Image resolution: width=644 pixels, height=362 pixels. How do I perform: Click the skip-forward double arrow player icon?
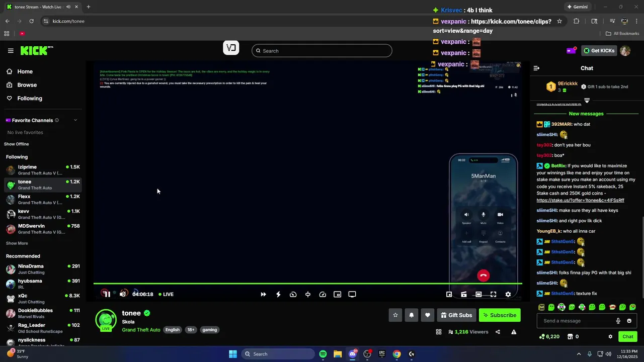click(263, 294)
